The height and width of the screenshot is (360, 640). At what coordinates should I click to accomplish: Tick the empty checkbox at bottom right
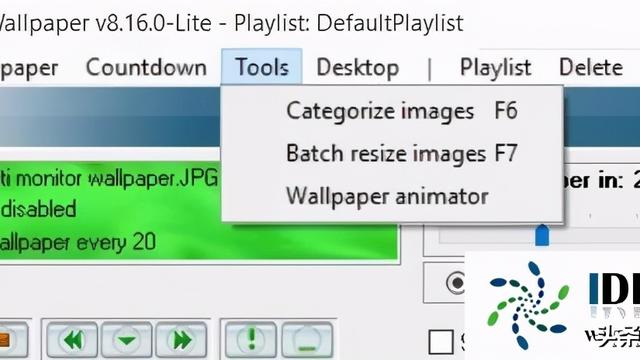[x=441, y=342]
